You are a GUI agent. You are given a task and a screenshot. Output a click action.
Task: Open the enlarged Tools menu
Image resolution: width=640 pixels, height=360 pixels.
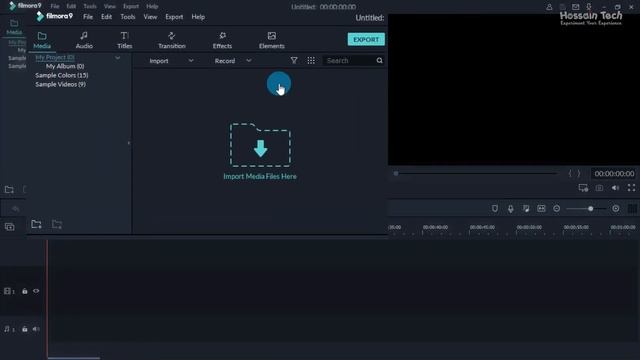(128, 17)
